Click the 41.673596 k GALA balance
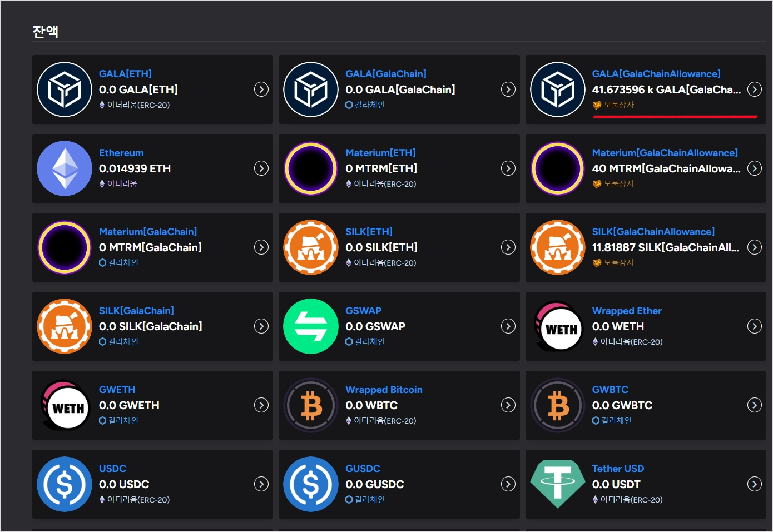This screenshot has height=532, width=773. (666, 90)
